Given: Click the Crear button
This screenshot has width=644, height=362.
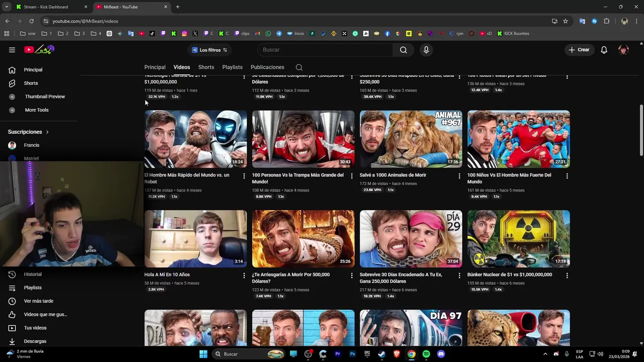Looking at the screenshot, I should click(x=579, y=50).
